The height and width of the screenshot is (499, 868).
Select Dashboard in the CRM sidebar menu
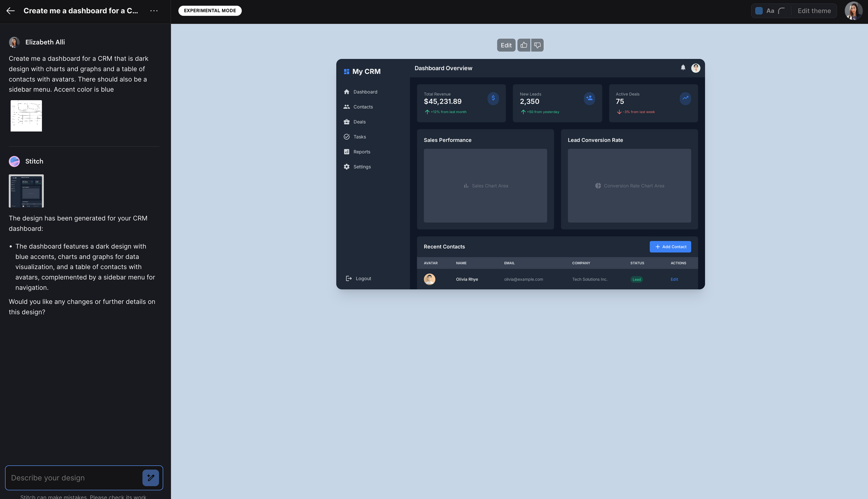click(x=365, y=91)
